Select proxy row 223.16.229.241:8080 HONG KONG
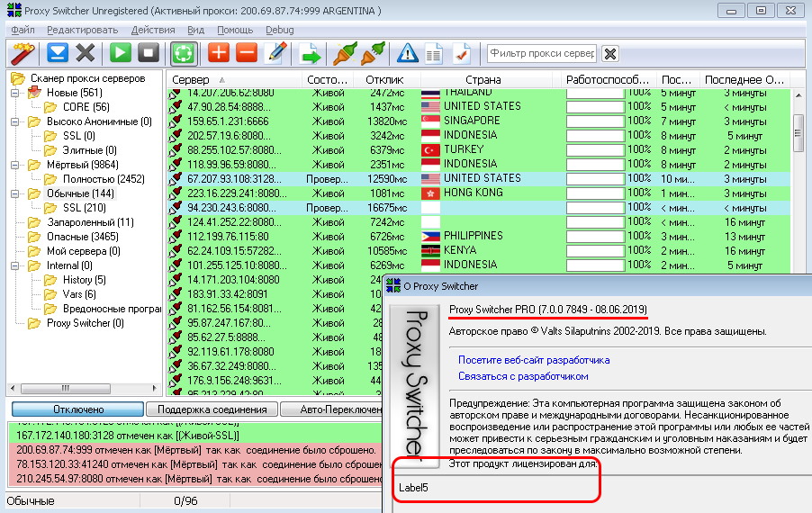Viewport: 812px width, 513px height. [479, 193]
